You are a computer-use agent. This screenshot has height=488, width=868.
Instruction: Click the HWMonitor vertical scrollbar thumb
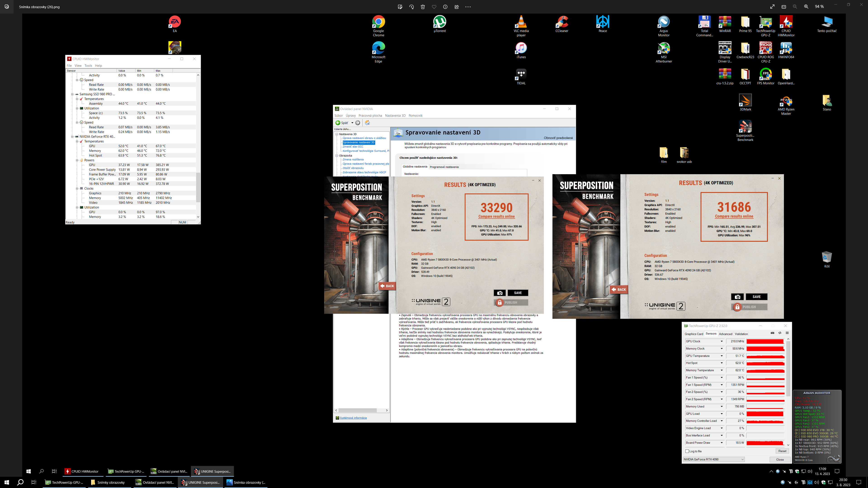[198, 187]
